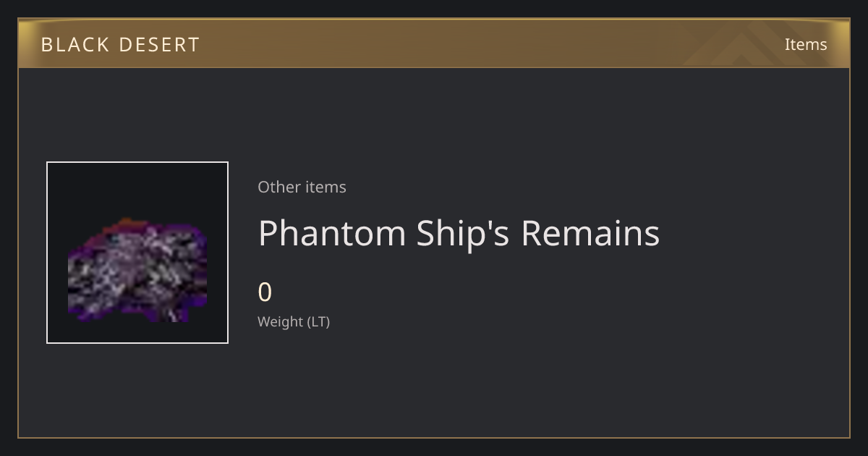Screen dimensions: 868x456
Task: Select the (LT) unit text
Action: [x=319, y=321]
